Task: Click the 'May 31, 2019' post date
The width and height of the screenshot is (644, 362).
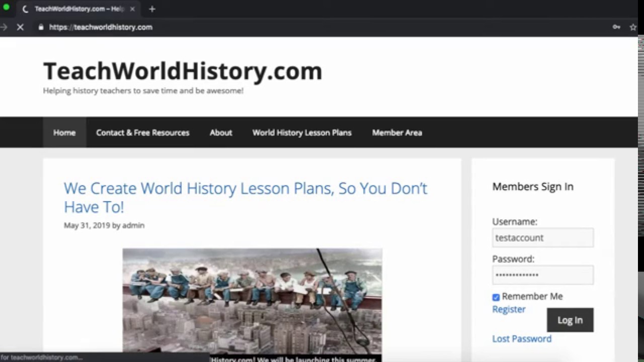Action: tap(87, 225)
